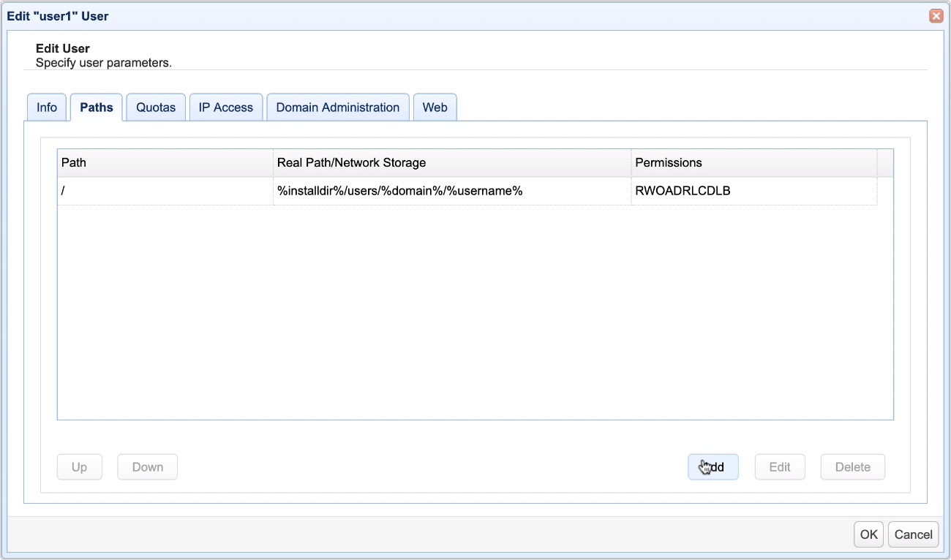The width and height of the screenshot is (951, 560).
Task: Confirm changes with OK
Action: pos(868,534)
